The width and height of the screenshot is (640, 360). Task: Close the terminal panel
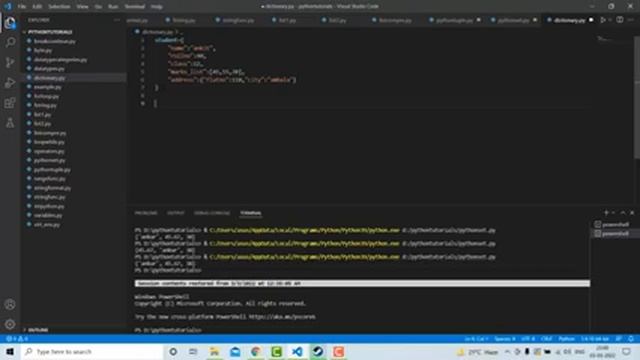(632, 213)
